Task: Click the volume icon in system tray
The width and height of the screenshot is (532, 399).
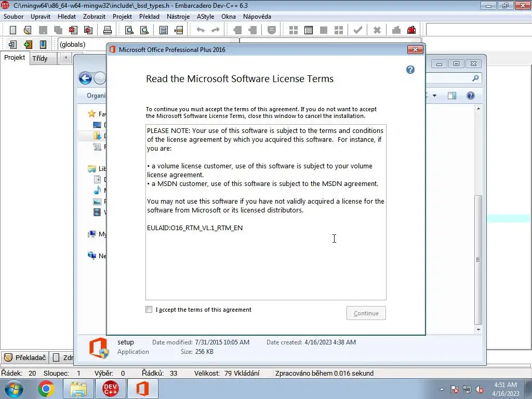Action: (x=480, y=390)
